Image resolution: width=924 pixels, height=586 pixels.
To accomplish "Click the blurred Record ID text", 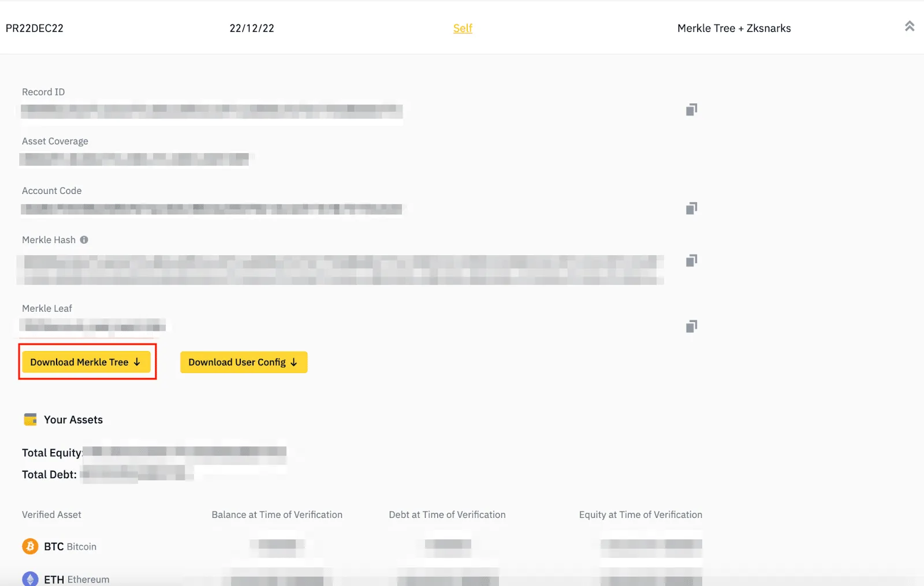I will pyautogui.click(x=211, y=110).
